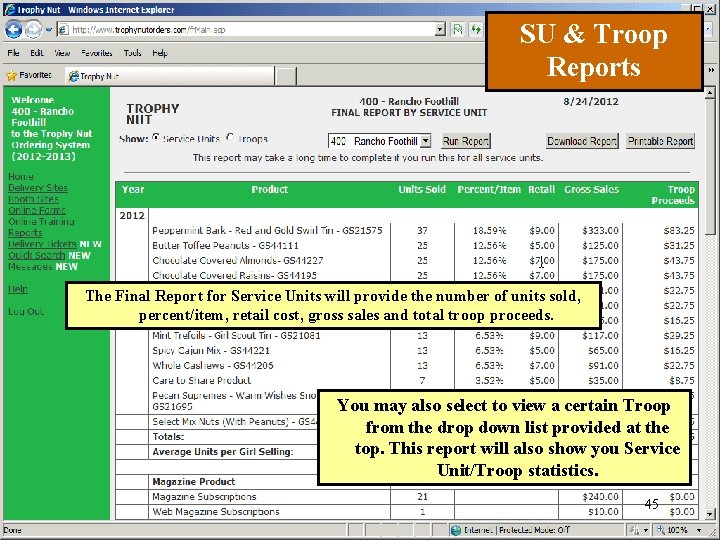720x540 pixels.
Task: Click the Peppermint Bark product row
Action: 407,231
